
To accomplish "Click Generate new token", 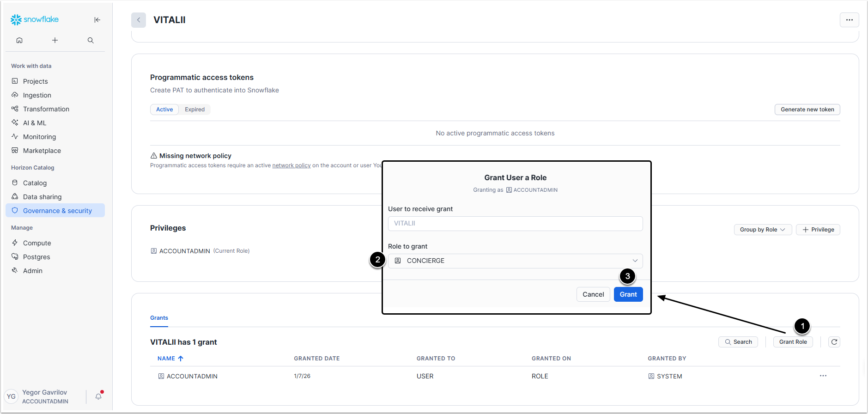I will coord(807,110).
